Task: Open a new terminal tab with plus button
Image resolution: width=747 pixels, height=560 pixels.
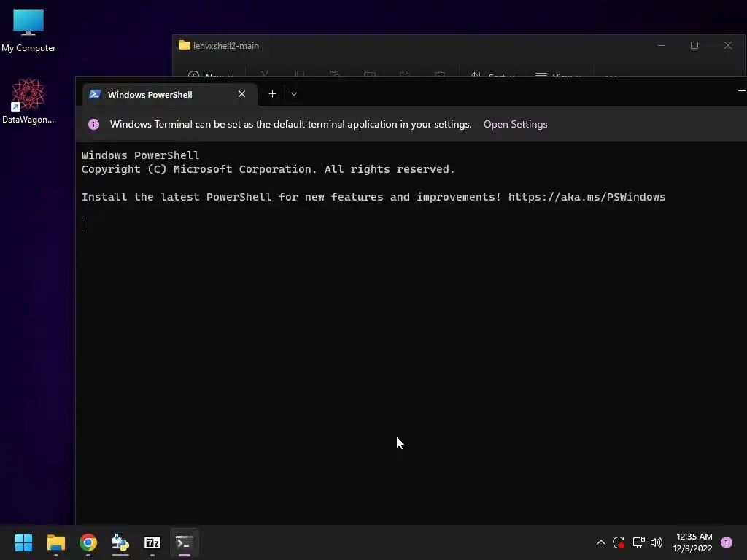Action: coord(273,94)
